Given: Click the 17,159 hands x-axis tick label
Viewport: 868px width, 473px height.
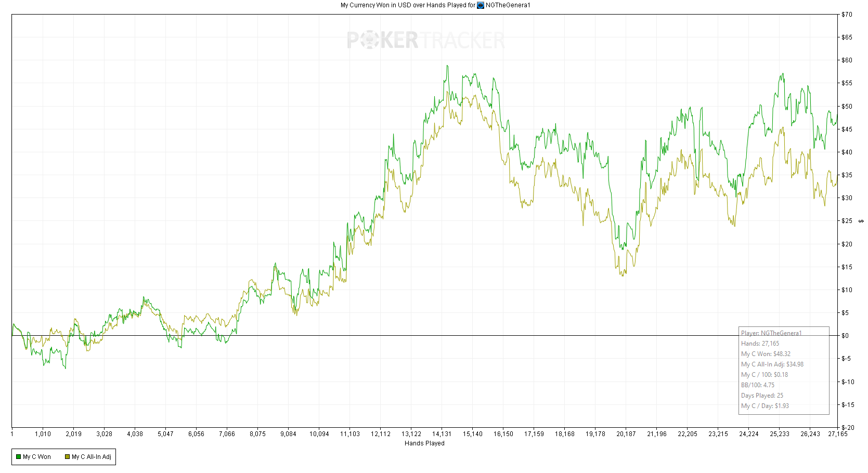Looking at the screenshot, I should coord(534,434).
